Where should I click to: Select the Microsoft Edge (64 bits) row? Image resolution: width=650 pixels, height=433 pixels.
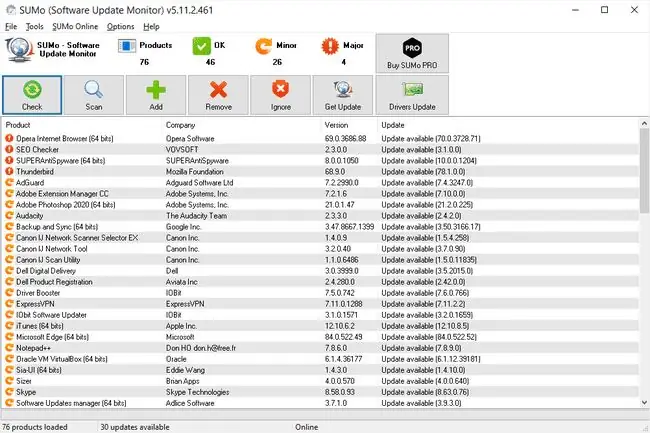coord(321,337)
